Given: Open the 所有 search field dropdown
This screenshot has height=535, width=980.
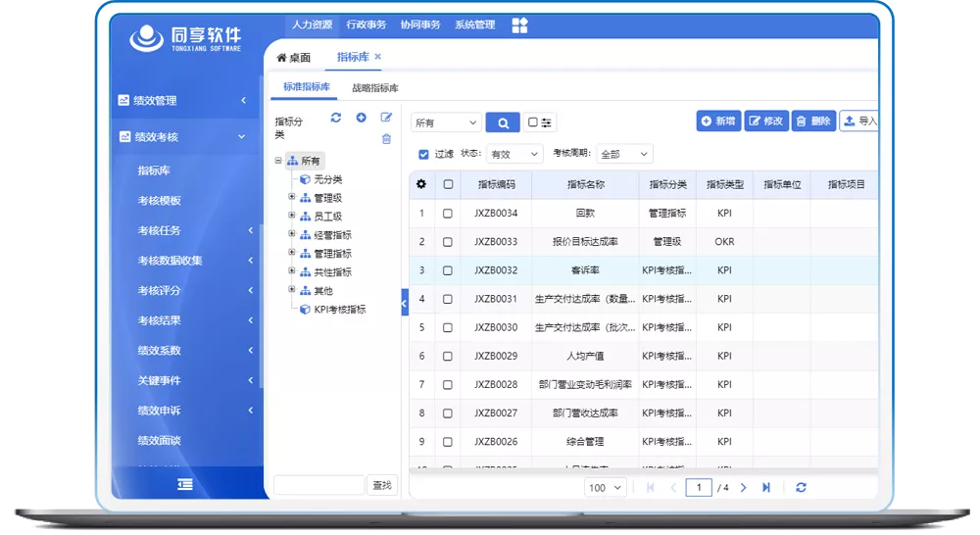Looking at the screenshot, I should pyautogui.click(x=446, y=122).
